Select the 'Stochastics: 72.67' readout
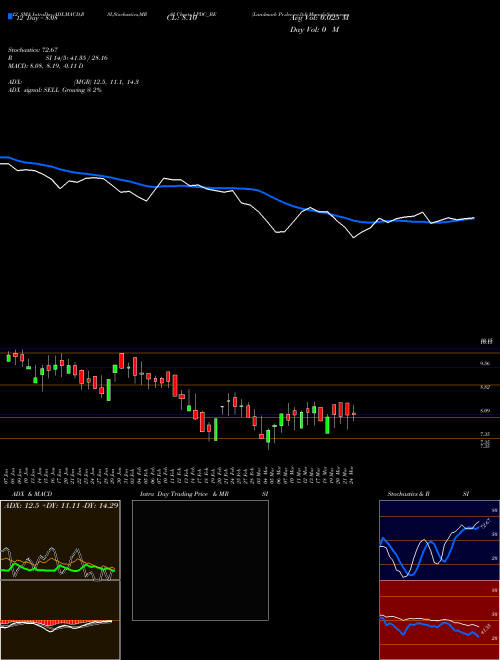The height and width of the screenshot is (660, 500). (33, 50)
